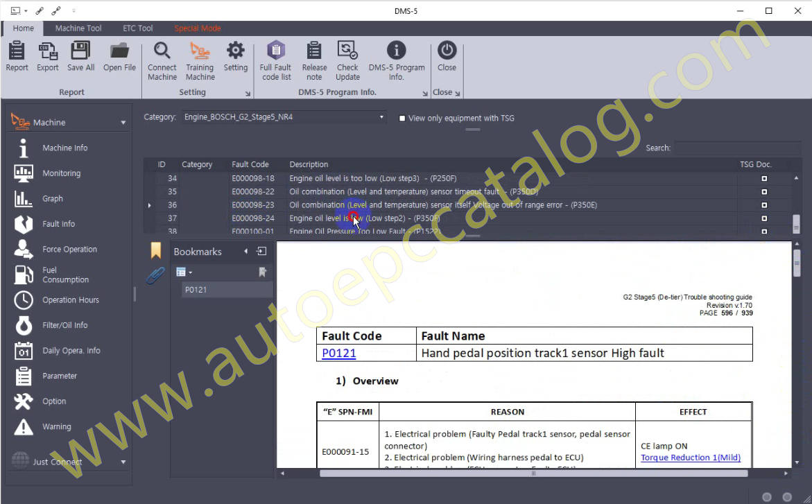Open the Release note
Image resolution: width=812 pixels, height=504 pixels.
pyautogui.click(x=314, y=60)
